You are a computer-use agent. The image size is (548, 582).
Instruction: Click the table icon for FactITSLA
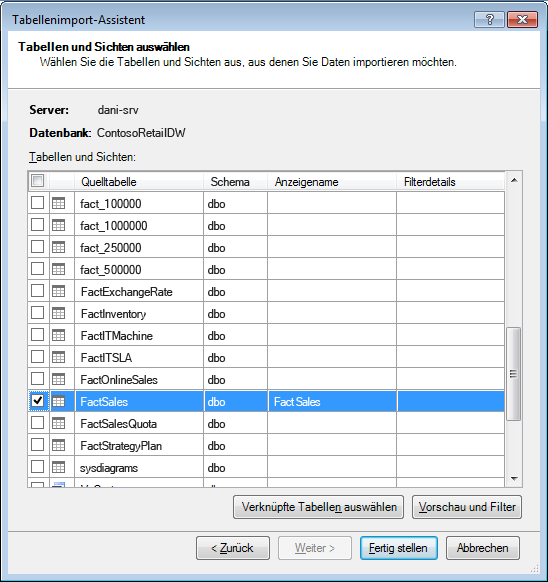[58, 357]
